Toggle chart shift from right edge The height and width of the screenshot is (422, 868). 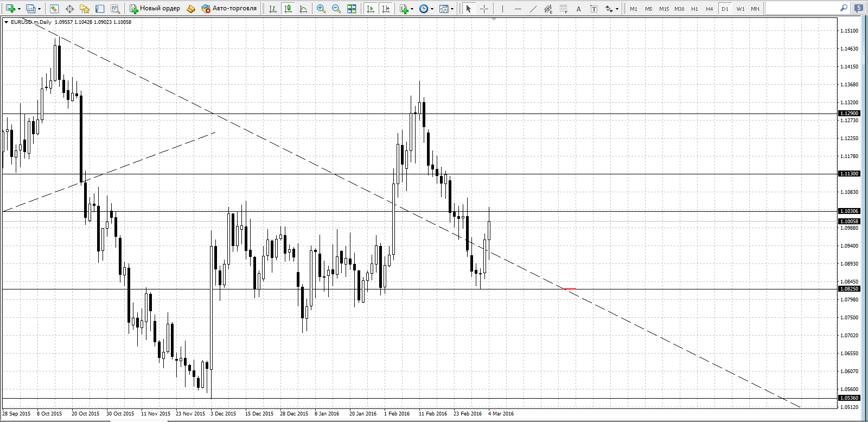coord(386,9)
